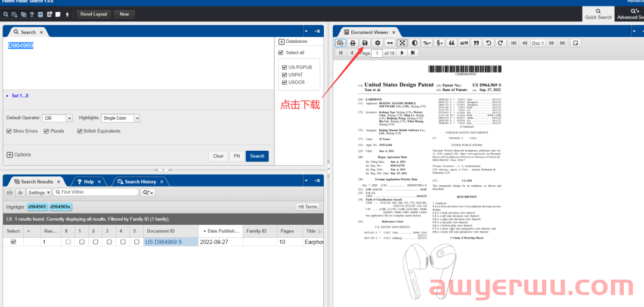Toggle the British Equivalents checkbox

80,131
